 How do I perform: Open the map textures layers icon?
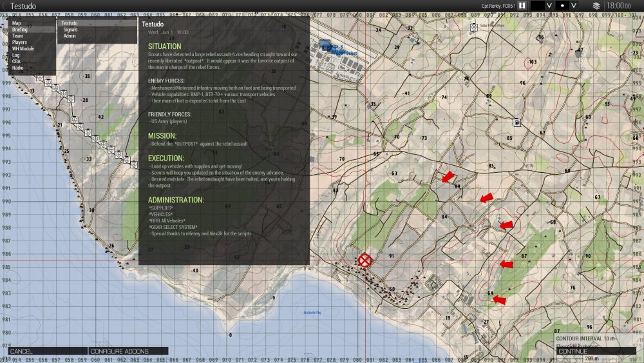(x=596, y=6)
